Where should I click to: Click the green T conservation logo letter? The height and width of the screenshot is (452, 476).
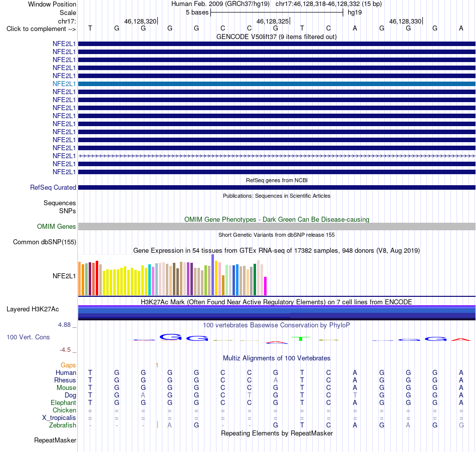pos(301,338)
